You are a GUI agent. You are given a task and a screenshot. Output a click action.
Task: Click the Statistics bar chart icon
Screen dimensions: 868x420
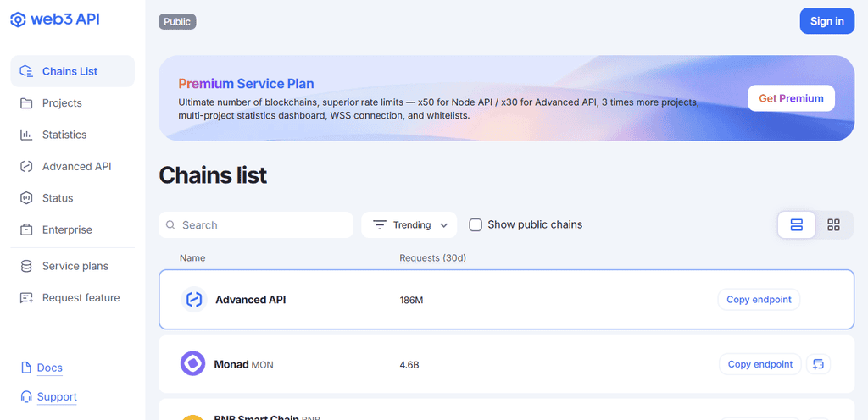26,135
